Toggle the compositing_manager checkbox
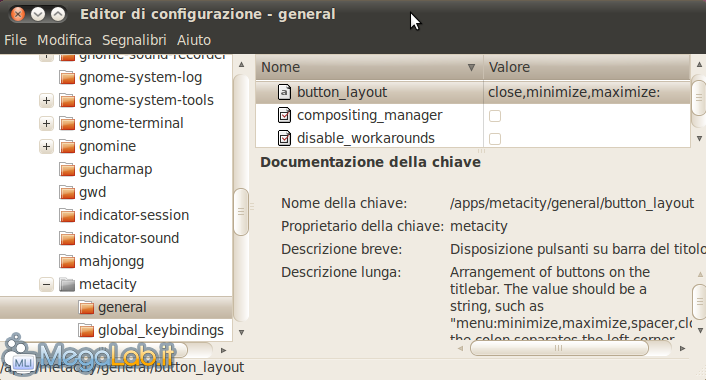This screenshot has height=380, width=706. coord(495,116)
